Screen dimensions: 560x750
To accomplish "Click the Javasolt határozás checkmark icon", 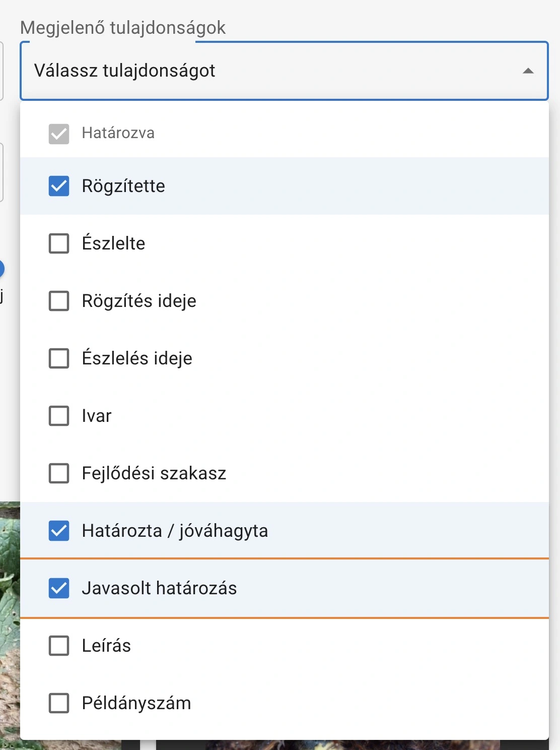I will point(58,588).
